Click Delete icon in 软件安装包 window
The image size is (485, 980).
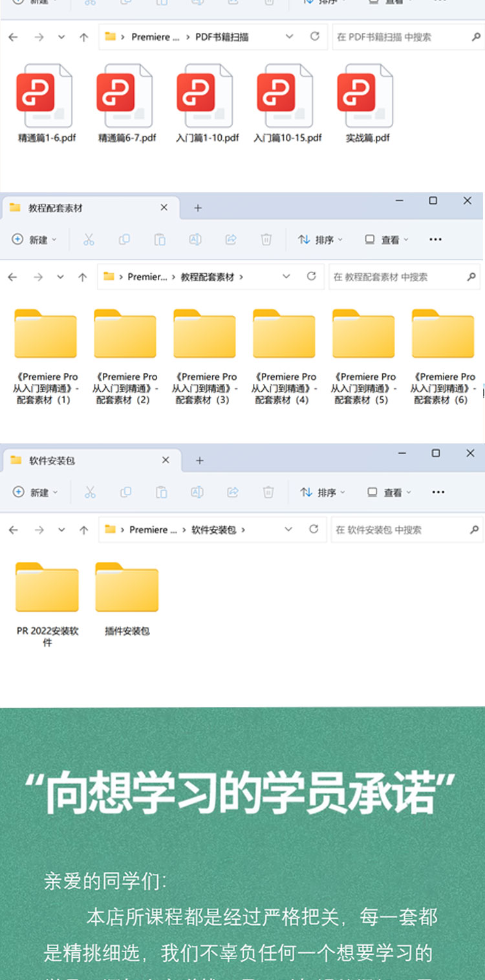pyautogui.click(x=268, y=493)
